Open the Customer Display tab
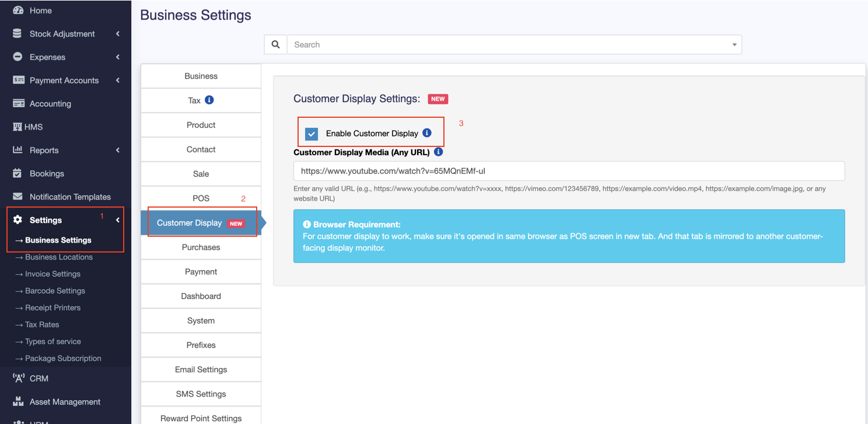 (x=201, y=223)
